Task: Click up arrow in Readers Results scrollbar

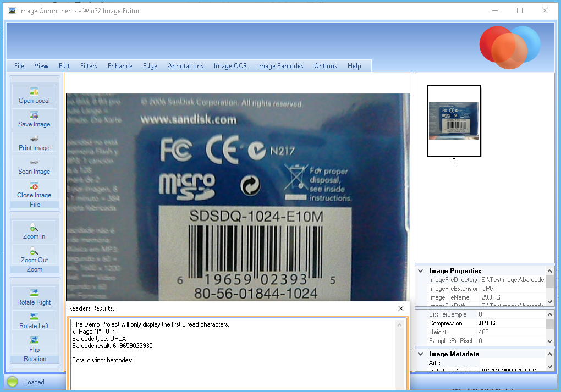Action: click(x=400, y=325)
